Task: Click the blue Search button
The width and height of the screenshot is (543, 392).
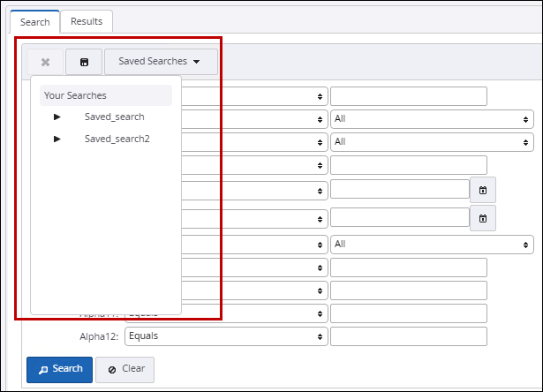Action: click(x=59, y=369)
